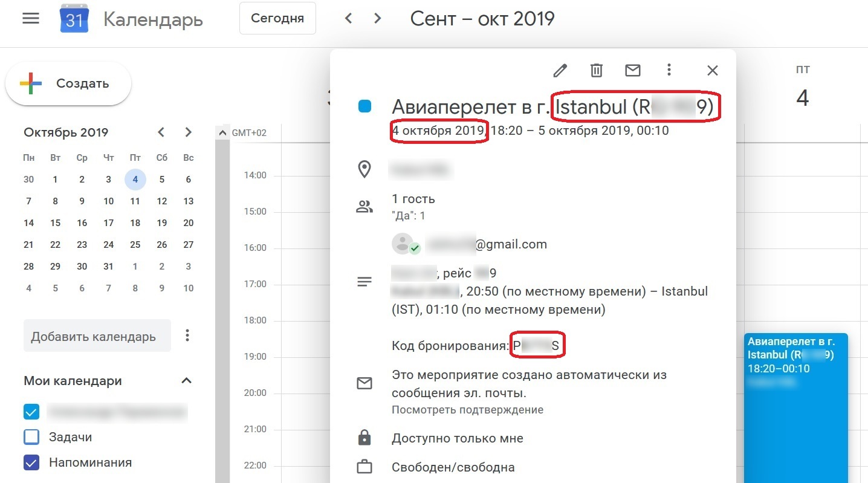The width and height of the screenshot is (868, 483).
Task: Toggle the Задачи calendar checkbox
Action: [x=31, y=437]
